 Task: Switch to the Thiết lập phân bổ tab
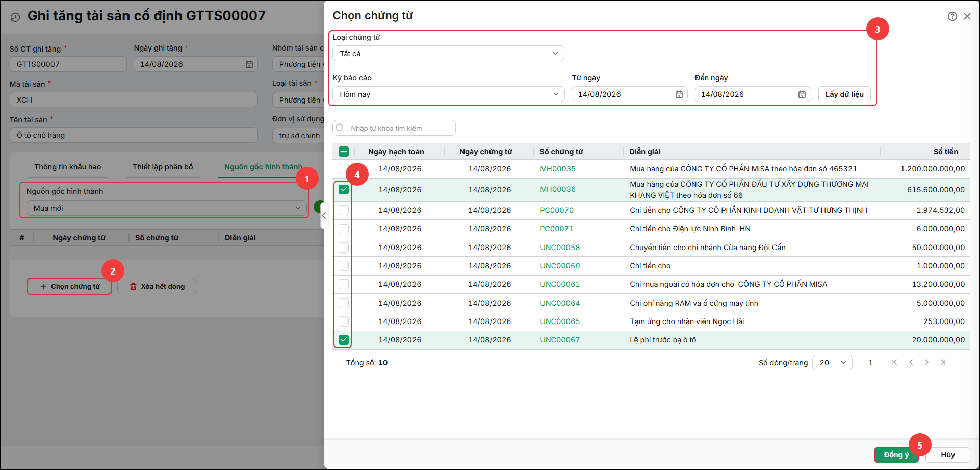pyautogui.click(x=163, y=167)
